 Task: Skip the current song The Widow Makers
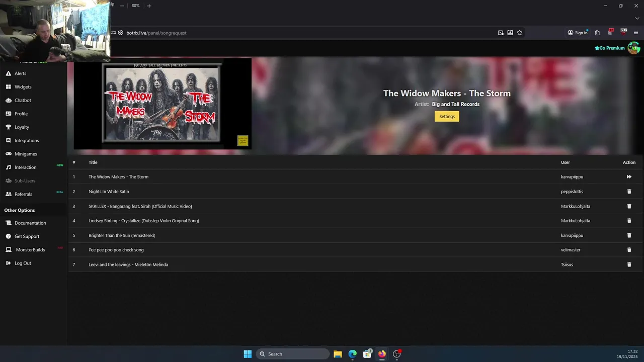point(629,177)
